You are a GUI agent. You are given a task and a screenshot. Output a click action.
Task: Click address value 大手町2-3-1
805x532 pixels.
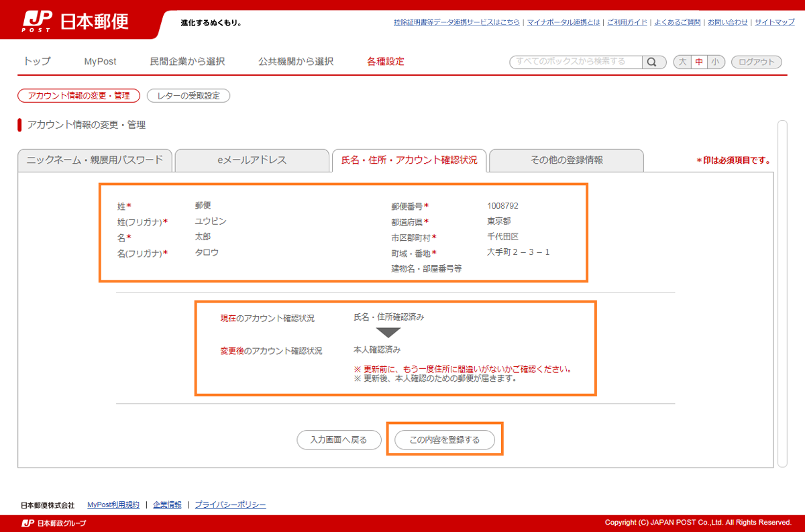coord(519,252)
